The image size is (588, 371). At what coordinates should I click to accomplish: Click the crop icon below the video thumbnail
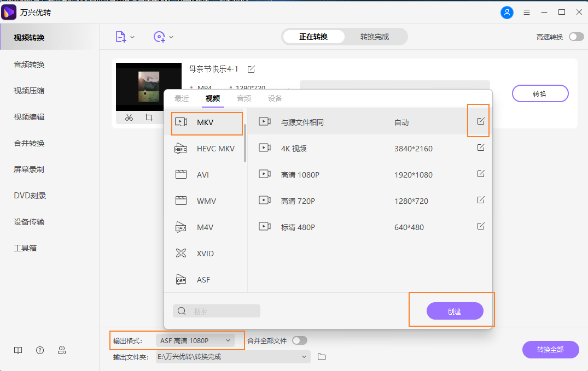pyautogui.click(x=148, y=117)
